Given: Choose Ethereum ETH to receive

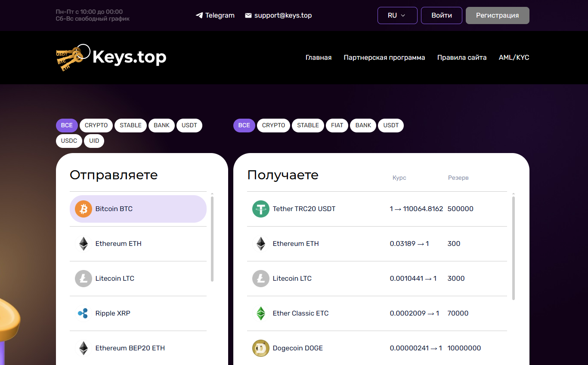Looking at the screenshot, I should coord(377,244).
